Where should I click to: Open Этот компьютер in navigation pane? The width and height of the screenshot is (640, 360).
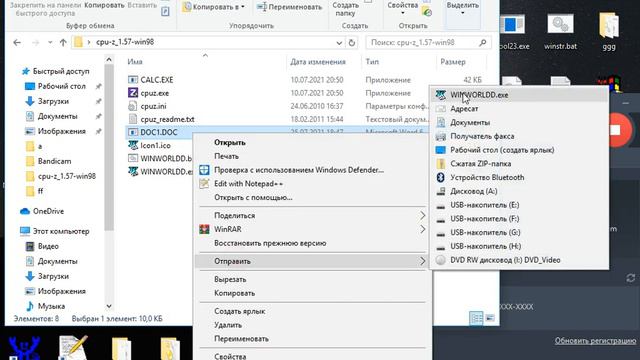(61, 231)
